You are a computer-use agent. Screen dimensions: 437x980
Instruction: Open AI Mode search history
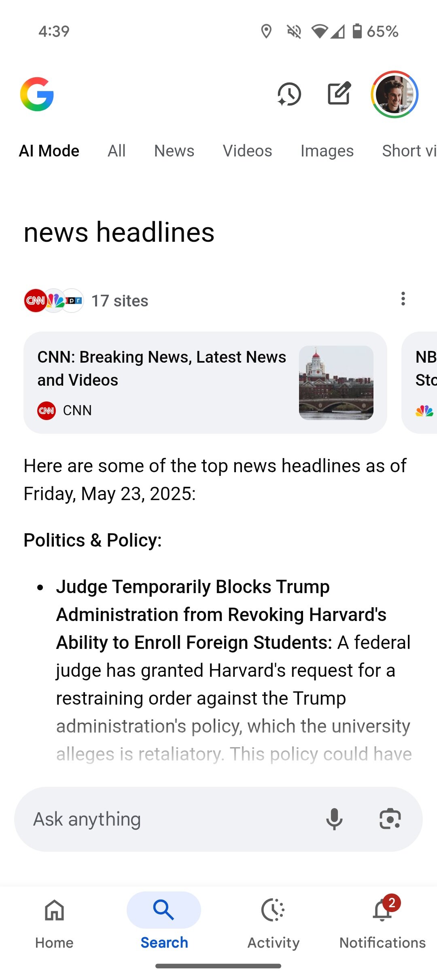289,94
